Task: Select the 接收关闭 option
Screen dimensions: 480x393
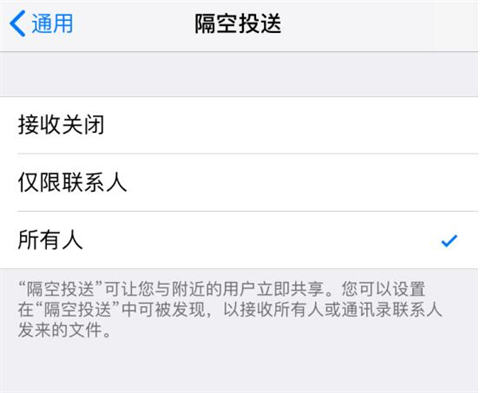Action: [239, 125]
